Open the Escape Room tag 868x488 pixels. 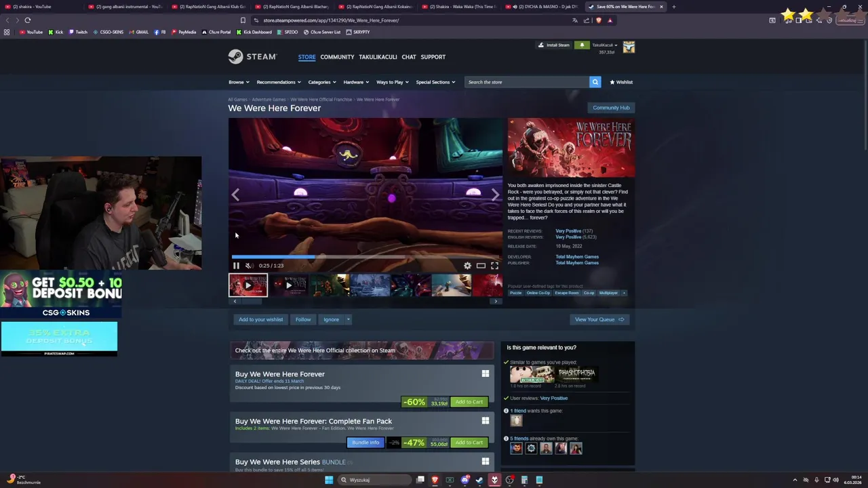click(567, 293)
